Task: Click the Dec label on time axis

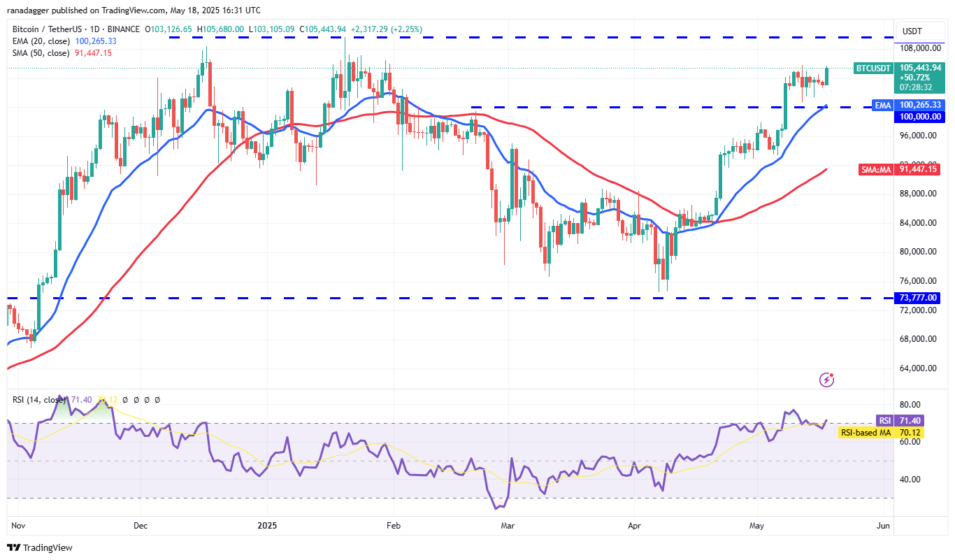Action: pyautogui.click(x=141, y=524)
